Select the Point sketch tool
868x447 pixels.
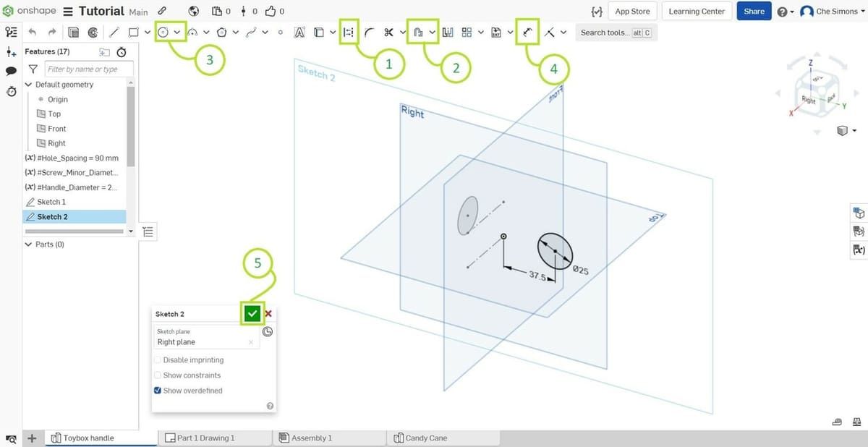[281, 32]
